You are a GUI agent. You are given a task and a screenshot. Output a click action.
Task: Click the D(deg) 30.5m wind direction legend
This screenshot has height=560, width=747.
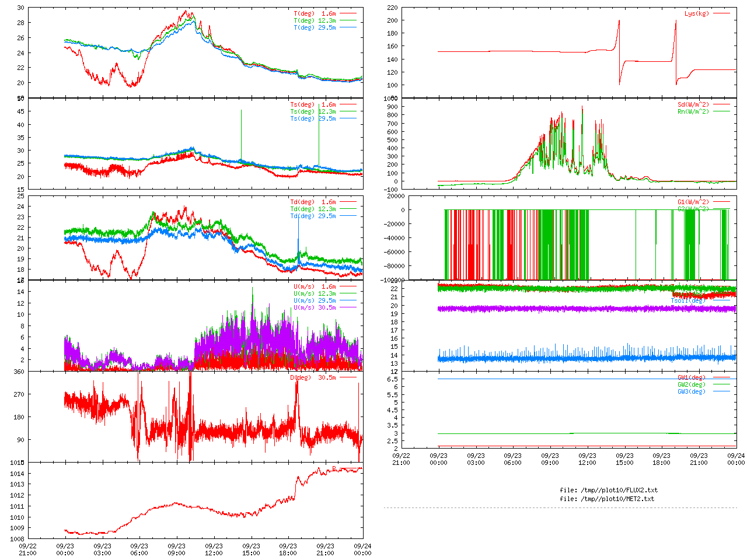[313, 377]
